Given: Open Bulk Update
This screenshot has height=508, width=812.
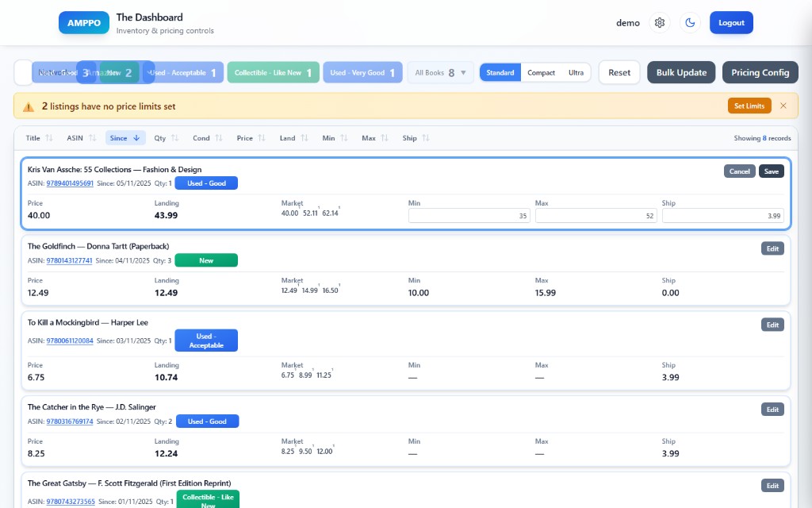Looking at the screenshot, I should (681, 72).
